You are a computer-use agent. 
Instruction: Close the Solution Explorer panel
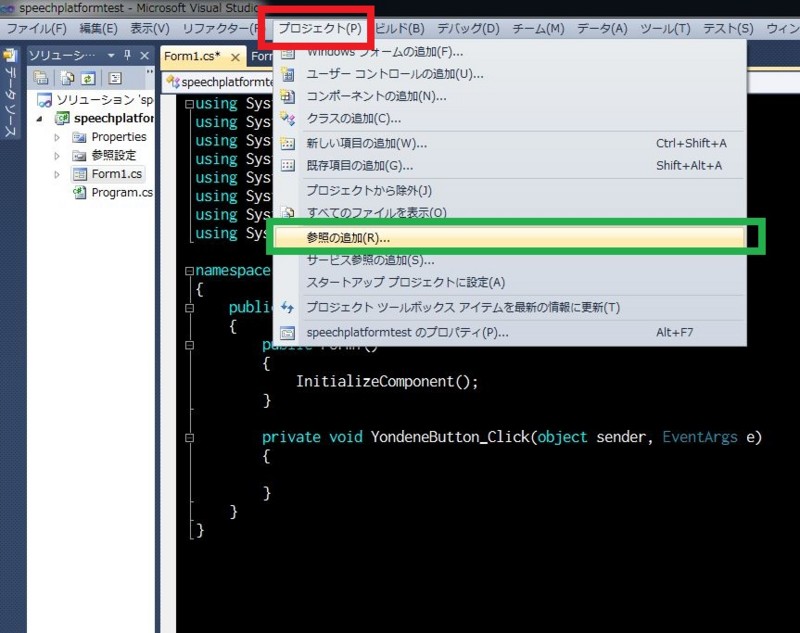tap(144, 56)
